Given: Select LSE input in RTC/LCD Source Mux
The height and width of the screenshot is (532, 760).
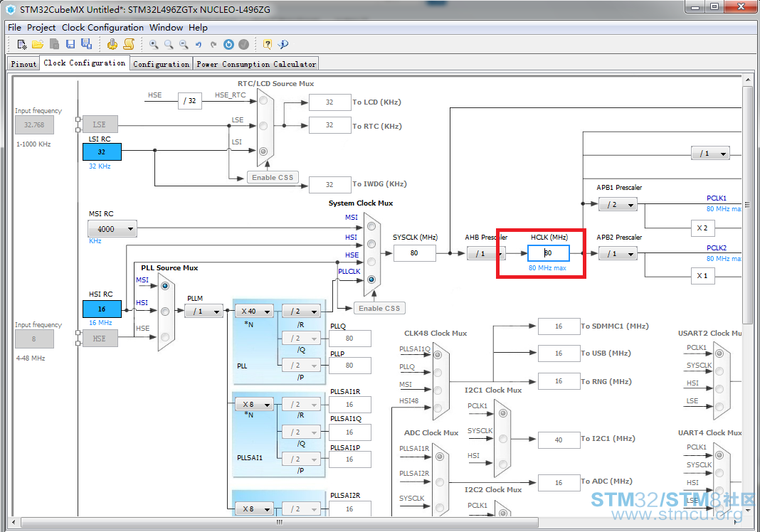Looking at the screenshot, I should pyautogui.click(x=263, y=126).
